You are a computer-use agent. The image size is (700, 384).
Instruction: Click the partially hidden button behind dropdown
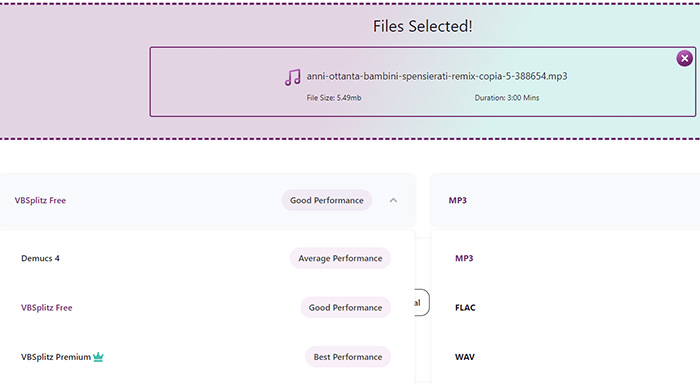click(422, 302)
